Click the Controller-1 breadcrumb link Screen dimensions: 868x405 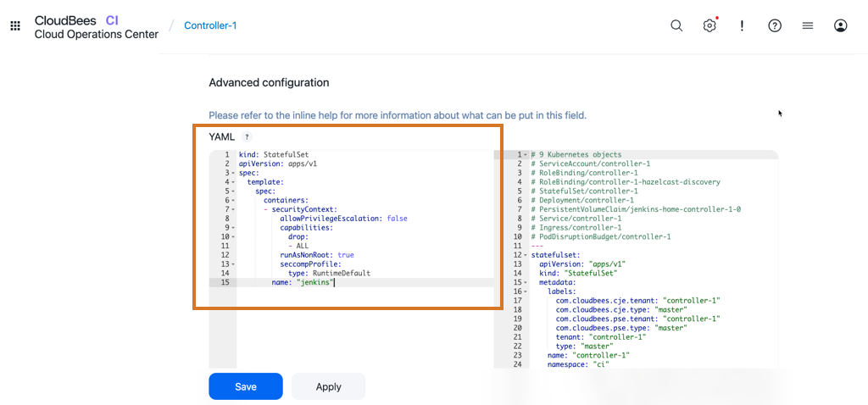coord(210,25)
